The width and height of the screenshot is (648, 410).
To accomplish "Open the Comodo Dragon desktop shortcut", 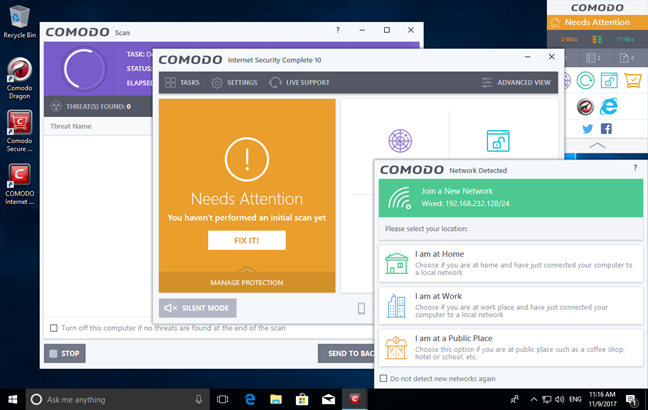I will [19, 79].
